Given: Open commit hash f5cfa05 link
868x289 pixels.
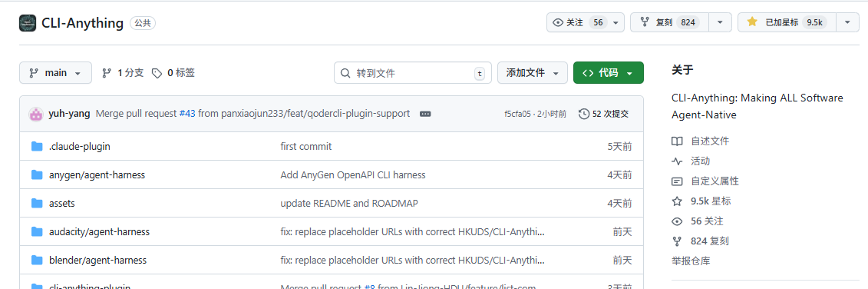Looking at the screenshot, I should coord(517,114).
